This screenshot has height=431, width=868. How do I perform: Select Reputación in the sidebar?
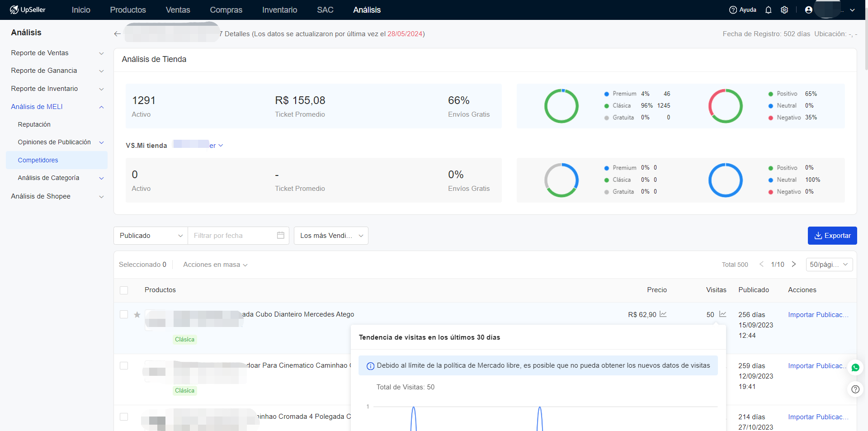(x=34, y=124)
